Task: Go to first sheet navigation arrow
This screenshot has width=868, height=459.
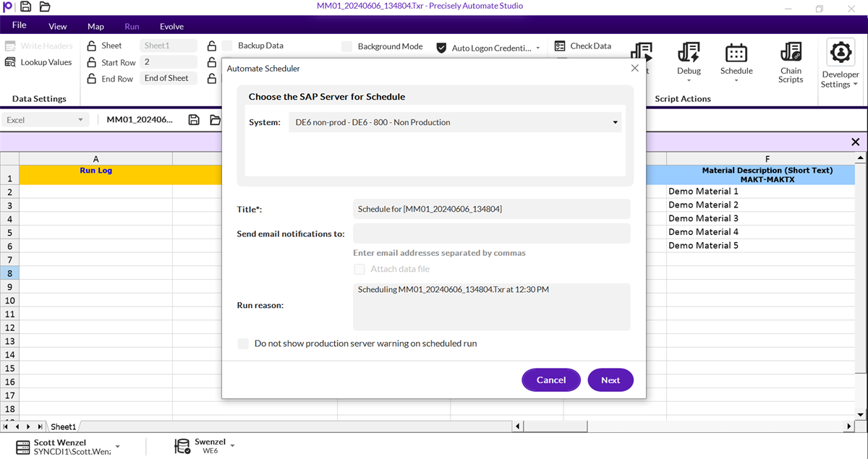Action: click(x=6, y=427)
